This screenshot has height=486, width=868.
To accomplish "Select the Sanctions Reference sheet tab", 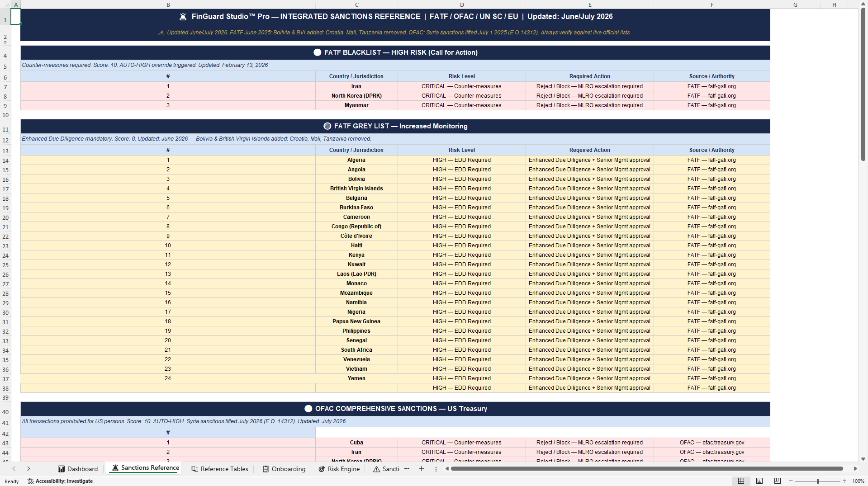I will [145, 468].
